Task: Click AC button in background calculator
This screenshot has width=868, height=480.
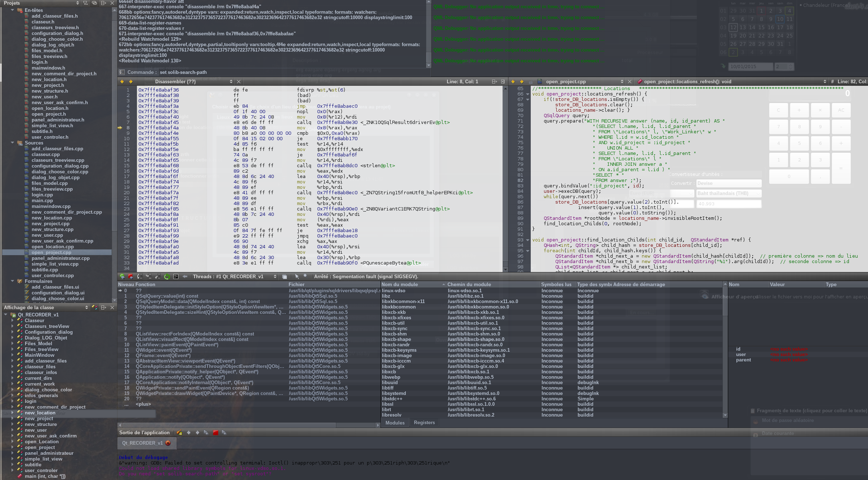Action: [x=841, y=110]
